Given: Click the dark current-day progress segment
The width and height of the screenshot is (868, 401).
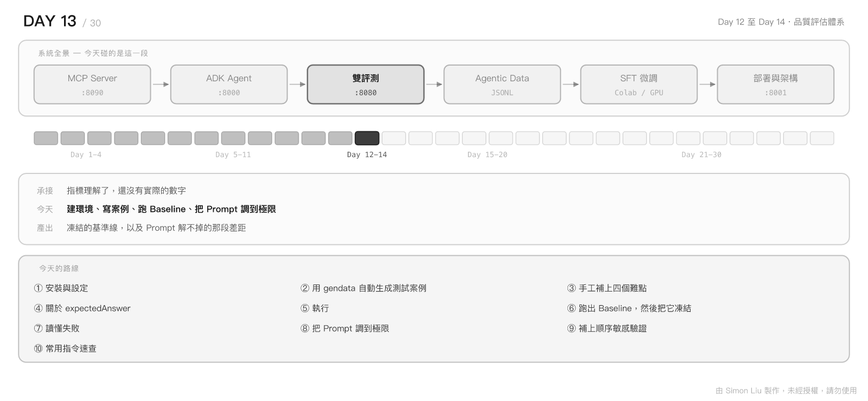Looking at the screenshot, I should [x=367, y=138].
